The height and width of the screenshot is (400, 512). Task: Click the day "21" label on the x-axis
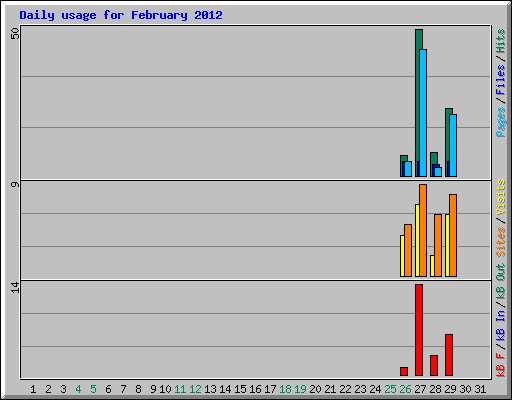(330, 389)
